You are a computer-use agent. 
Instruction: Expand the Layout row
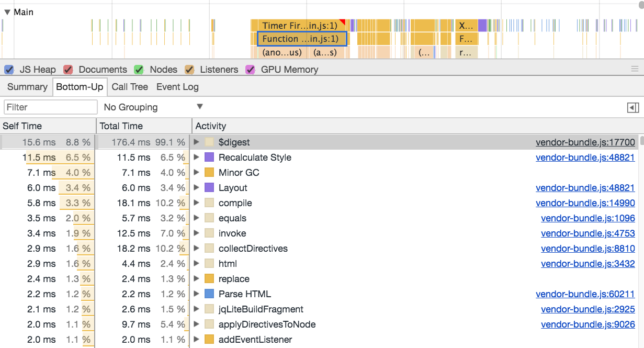(196, 188)
